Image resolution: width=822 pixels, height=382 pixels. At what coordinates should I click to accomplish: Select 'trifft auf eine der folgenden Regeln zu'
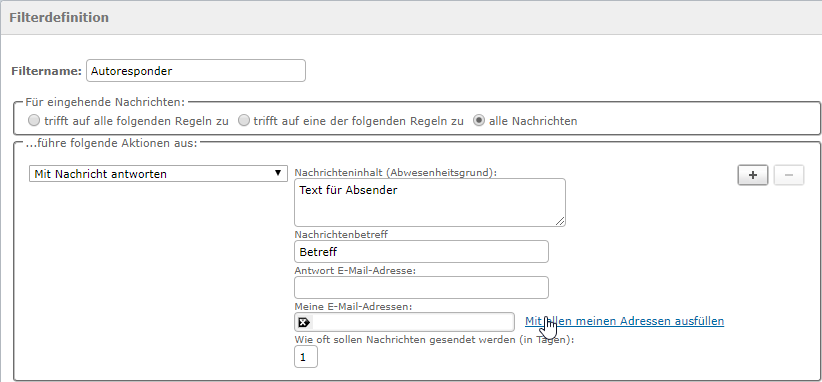point(244,121)
